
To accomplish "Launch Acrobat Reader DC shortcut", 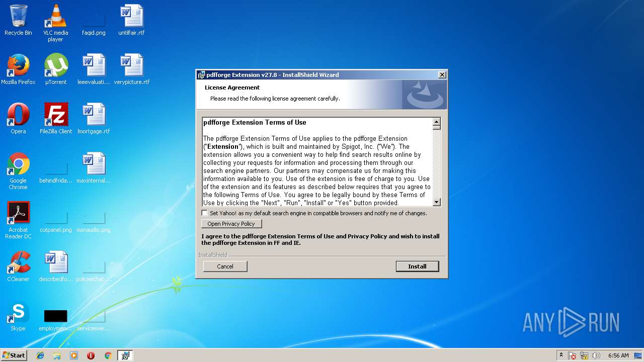I will click(x=18, y=220).
